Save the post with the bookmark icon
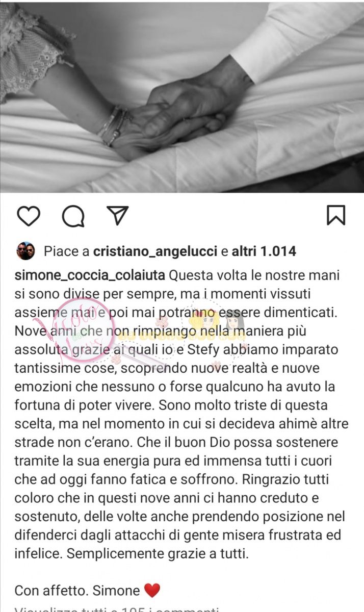This screenshot has width=364, height=612. (336, 215)
